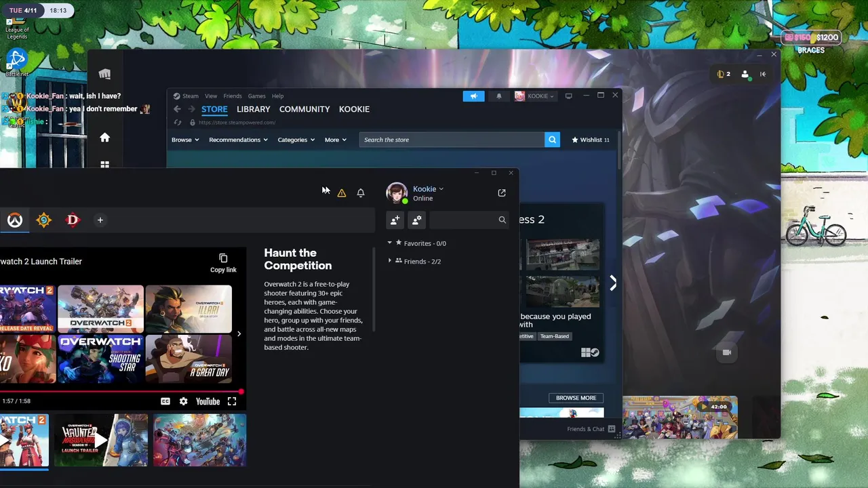The width and height of the screenshot is (868, 488).
Task: Reload the Steam store page
Action: click(178, 123)
